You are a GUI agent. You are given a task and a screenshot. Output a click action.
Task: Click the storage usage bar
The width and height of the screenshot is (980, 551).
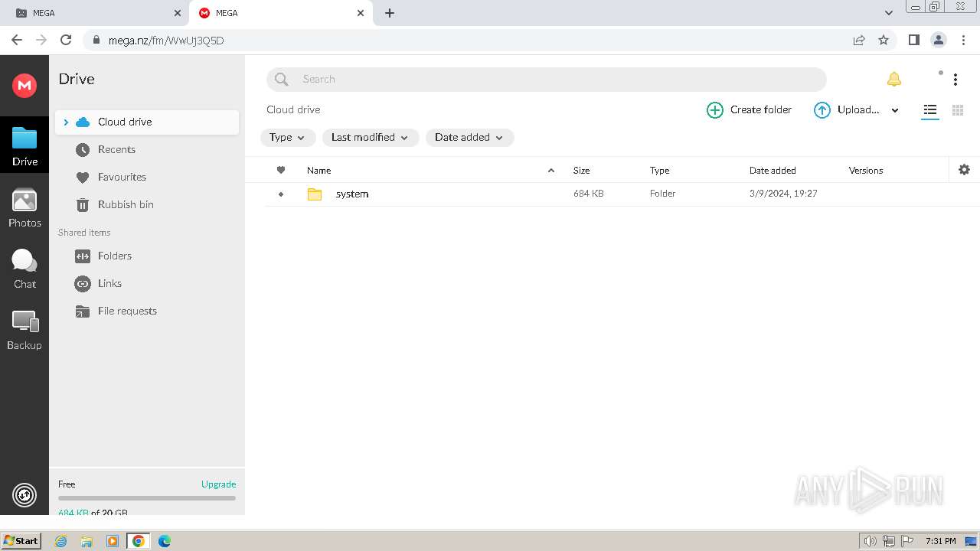point(147,498)
